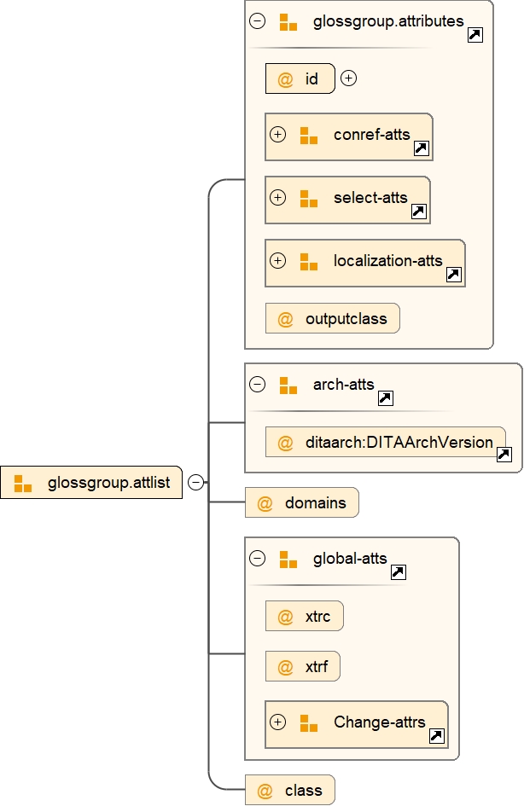Click the conref-atts link arrow icon
This screenshot has height=812, width=524.
point(421,148)
